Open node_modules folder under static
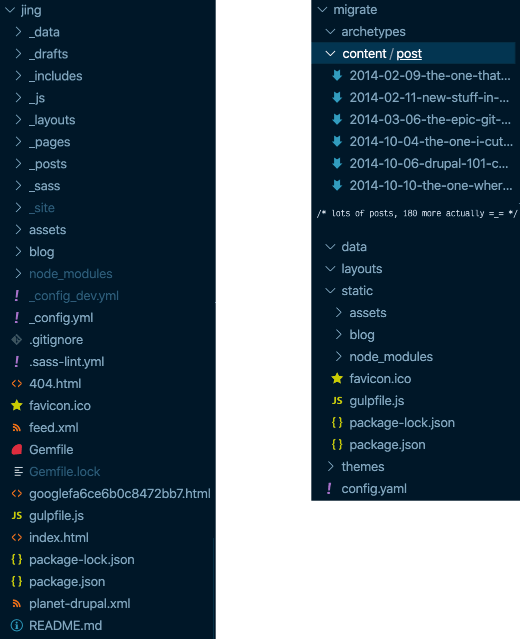This screenshot has height=639, width=520. pos(391,357)
